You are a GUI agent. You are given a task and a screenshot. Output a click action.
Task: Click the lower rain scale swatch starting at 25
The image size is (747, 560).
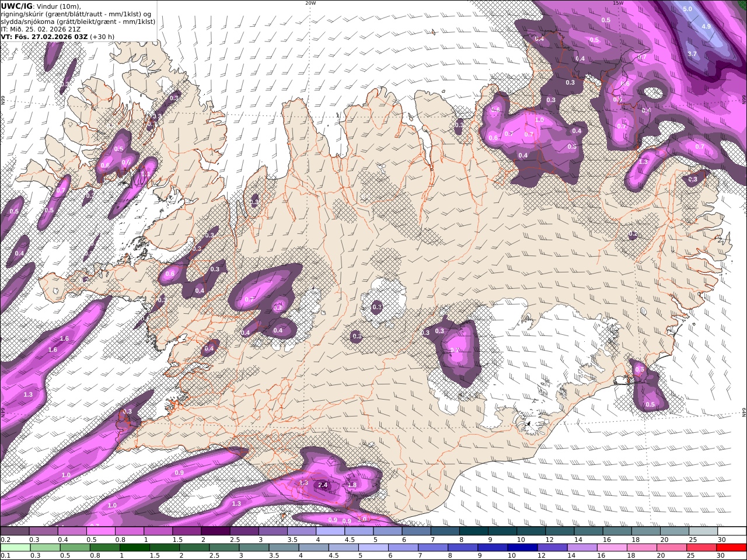pos(701,548)
